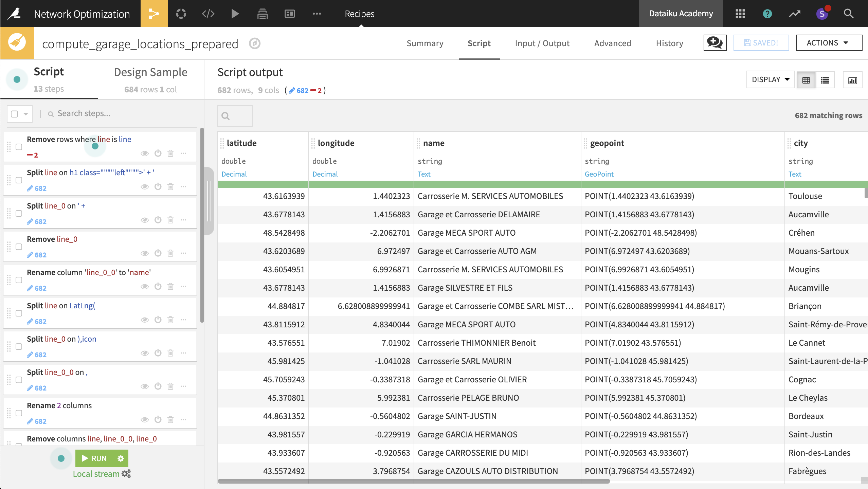Switch to the Input / Output tab
Image resolution: width=868 pixels, height=489 pixels.
tap(542, 43)
